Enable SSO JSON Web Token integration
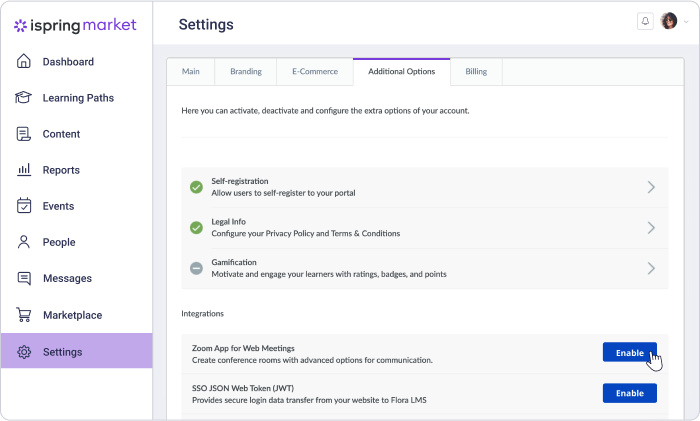 point(629,393)
